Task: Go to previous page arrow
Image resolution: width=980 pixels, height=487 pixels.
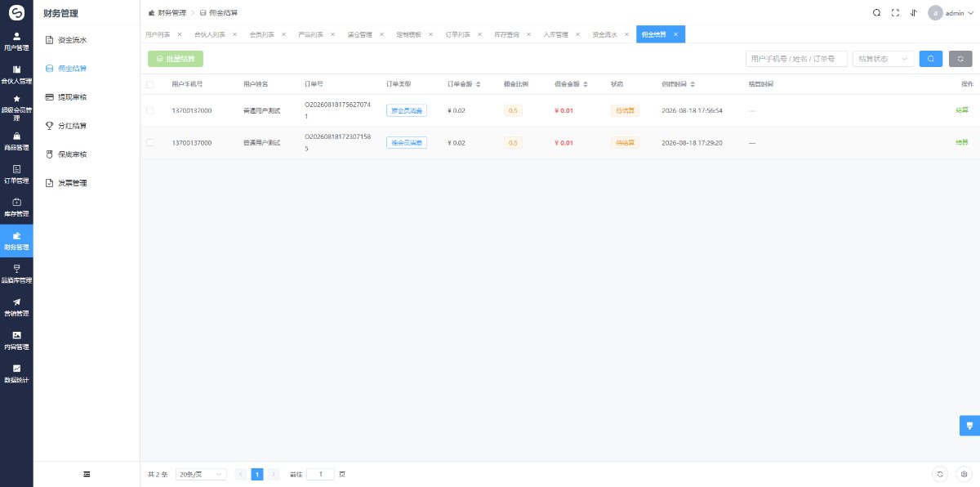Action: (x=241, y=474)
